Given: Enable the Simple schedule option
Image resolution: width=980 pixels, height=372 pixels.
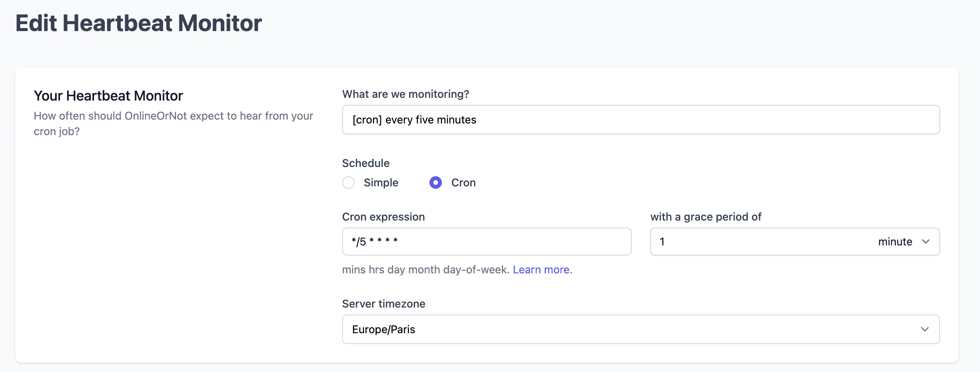Looking at the screenshot, I should (348, 182).
